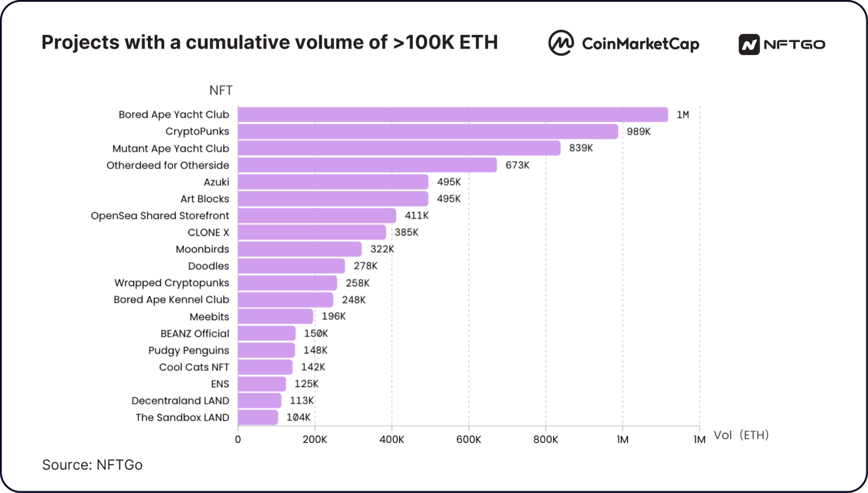Image resolution: width=868 pixels, height=493 pixels.
Task: Click the CLONE X bar
Action: coord(312,232)
